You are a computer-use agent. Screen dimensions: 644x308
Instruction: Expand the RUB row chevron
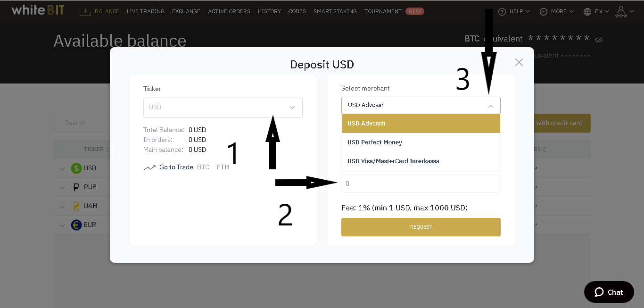point(62,188)
